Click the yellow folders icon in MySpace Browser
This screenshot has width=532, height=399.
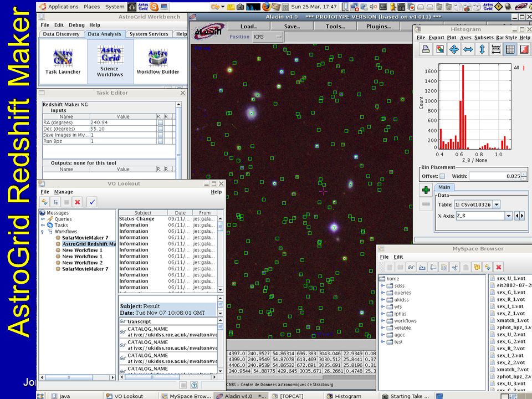(x=477, y=267)
